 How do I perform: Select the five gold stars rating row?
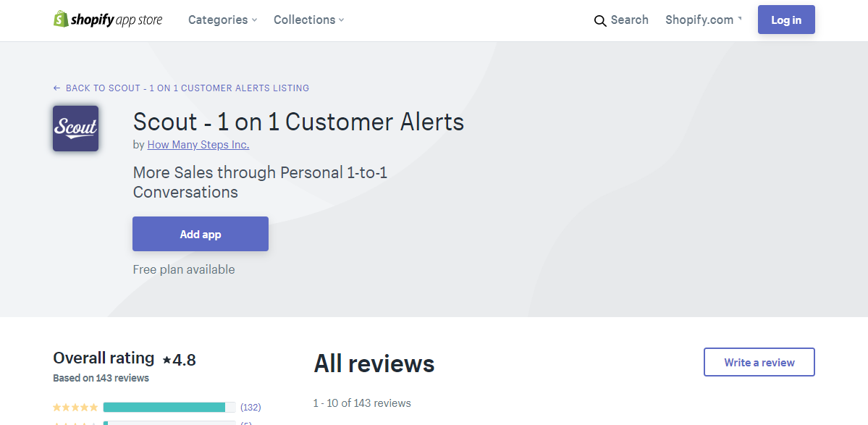75,408
